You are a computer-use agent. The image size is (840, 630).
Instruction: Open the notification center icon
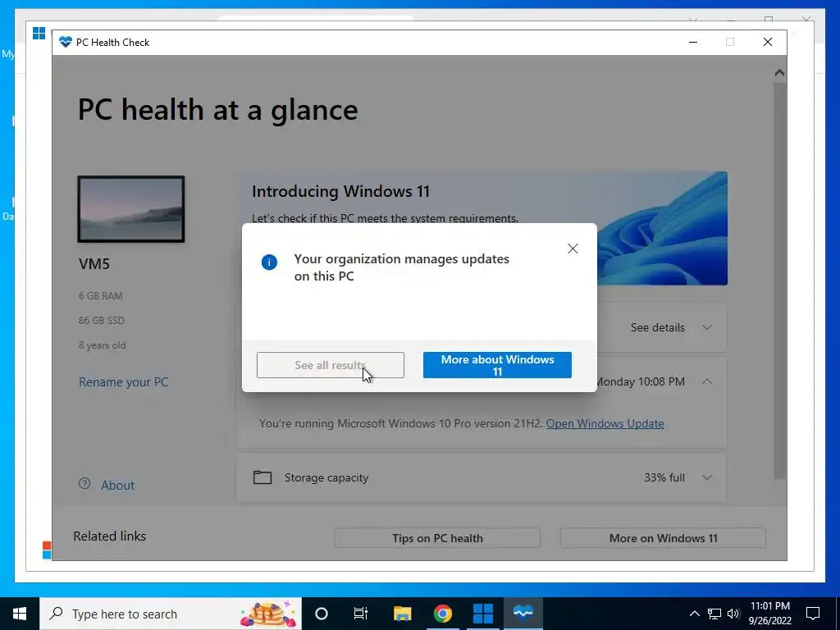[x=813, y=614]
